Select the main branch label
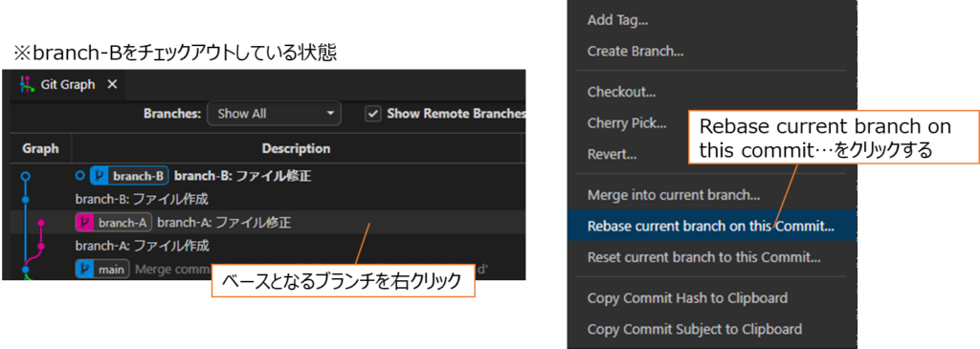 pyautogui.click(x=102, y=269)
